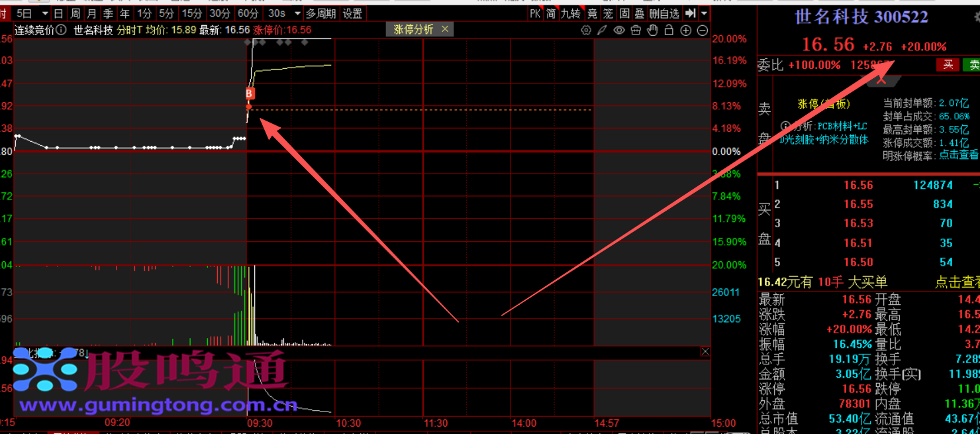Select the drawing pen tool

[x=602, y=30]
